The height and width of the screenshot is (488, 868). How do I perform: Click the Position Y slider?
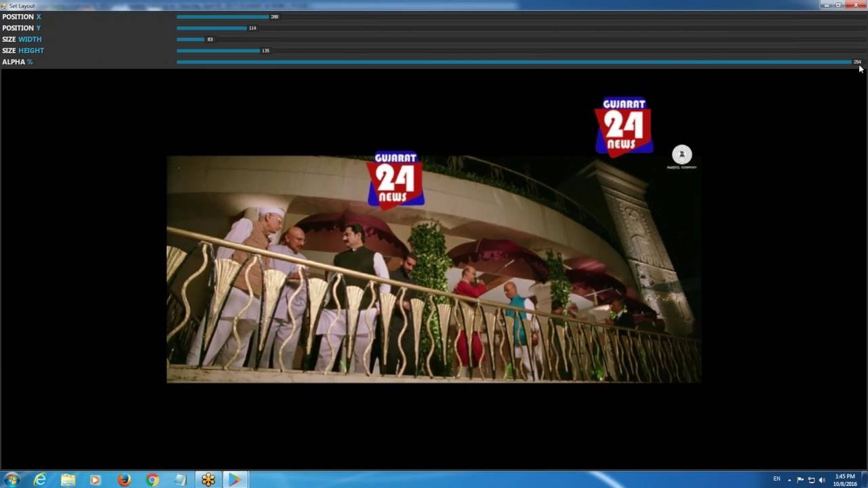coord(521,28)
